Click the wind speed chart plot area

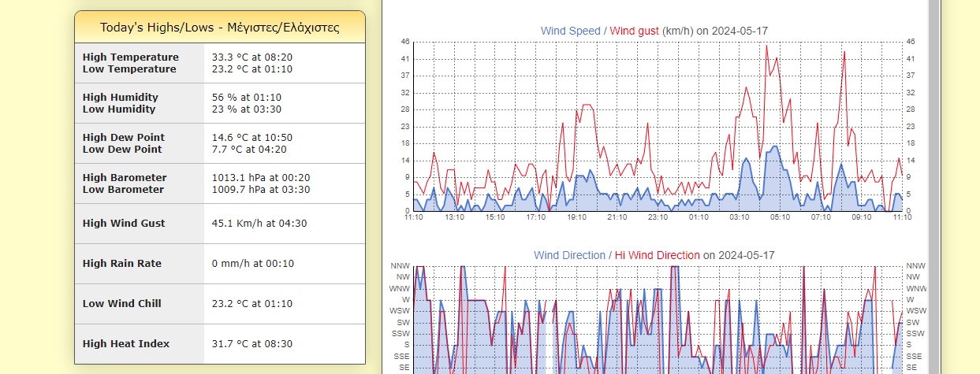click(x=657, y=126)
